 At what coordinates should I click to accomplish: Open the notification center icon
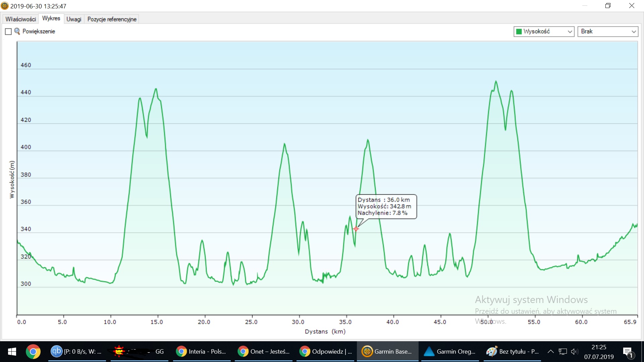628,352
